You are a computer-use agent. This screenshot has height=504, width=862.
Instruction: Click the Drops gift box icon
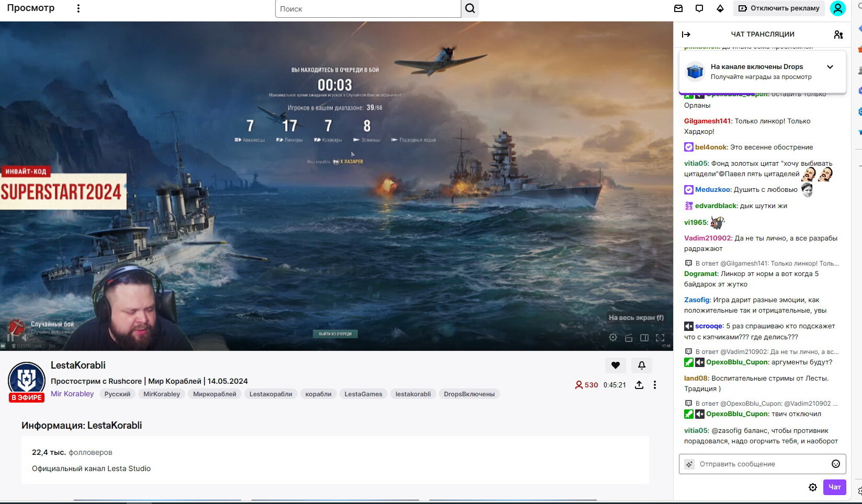(x=695, y=71)
